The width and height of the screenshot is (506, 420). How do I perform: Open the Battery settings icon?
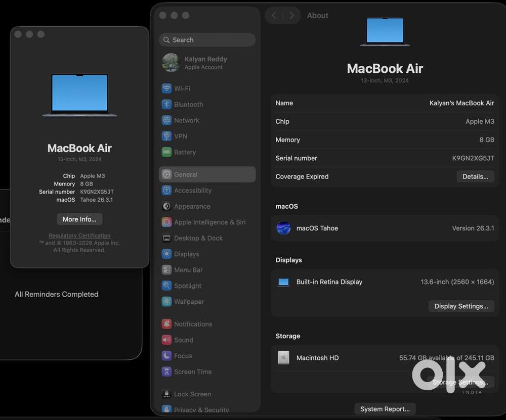(166, 152)
